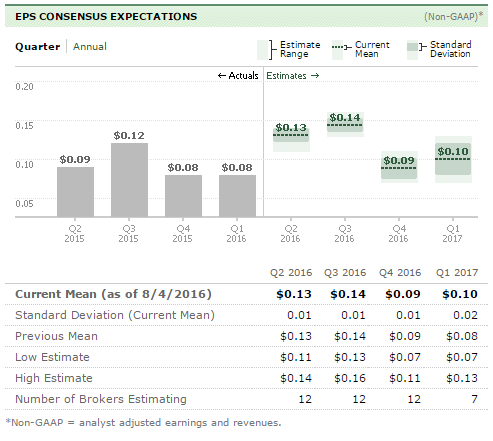Switch to the Annual tab
Viewport: 493px width, 441px height.
click(90, 46)
